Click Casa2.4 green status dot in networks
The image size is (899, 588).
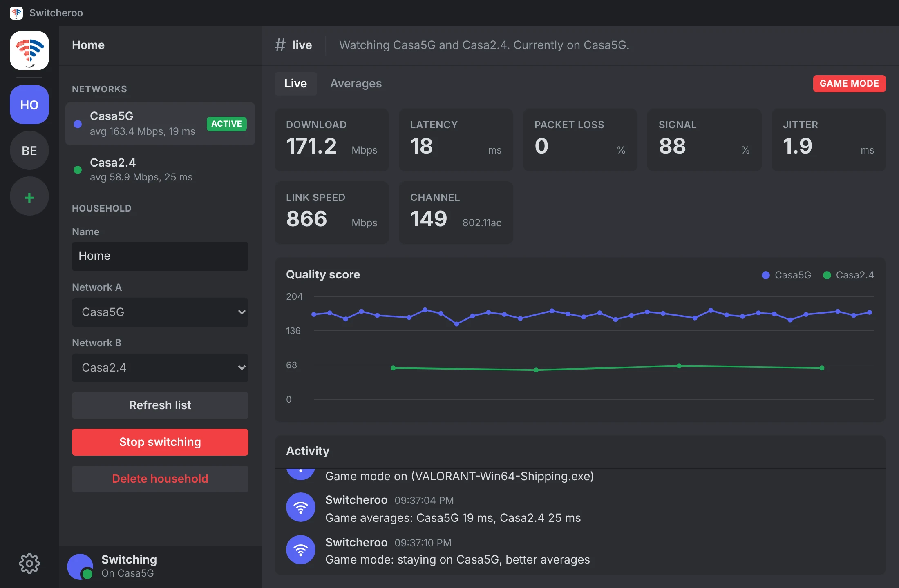(x=78, y=169)
